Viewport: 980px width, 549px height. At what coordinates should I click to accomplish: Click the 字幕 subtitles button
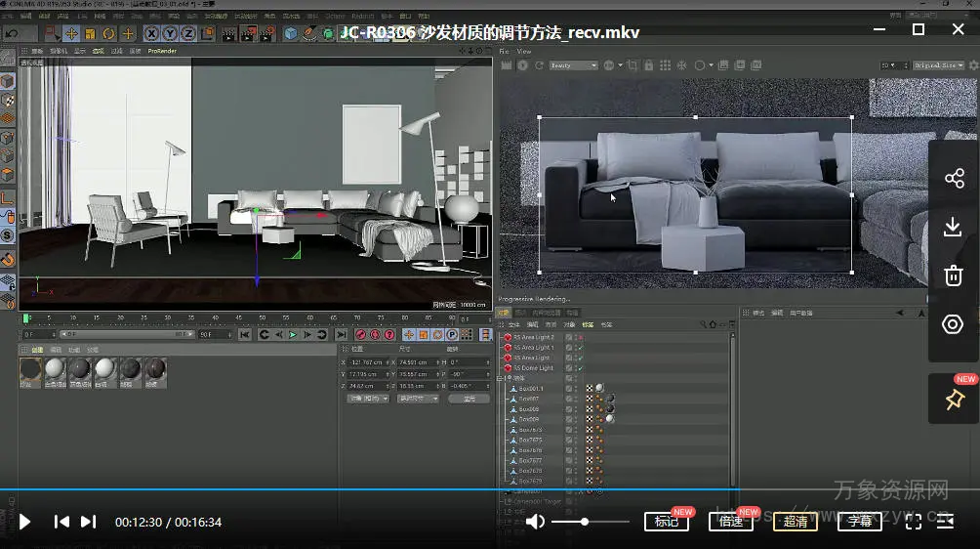pos(860,522)
